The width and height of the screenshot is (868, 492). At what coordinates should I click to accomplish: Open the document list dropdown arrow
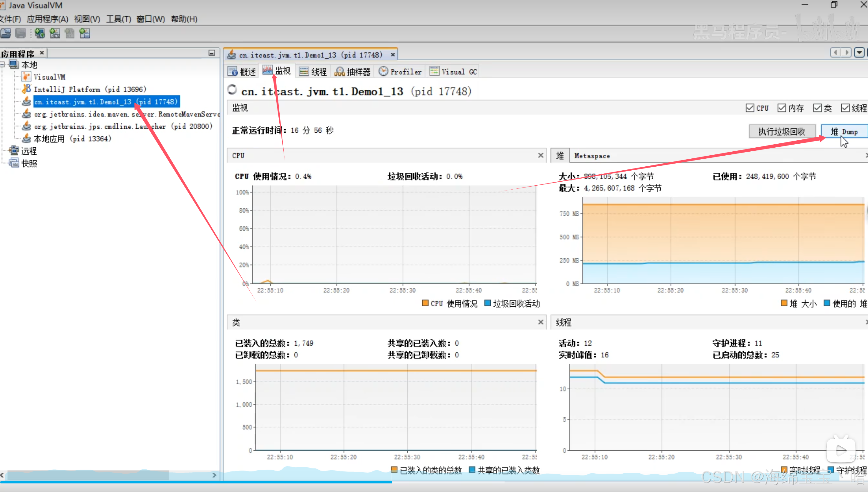(859, 52)
